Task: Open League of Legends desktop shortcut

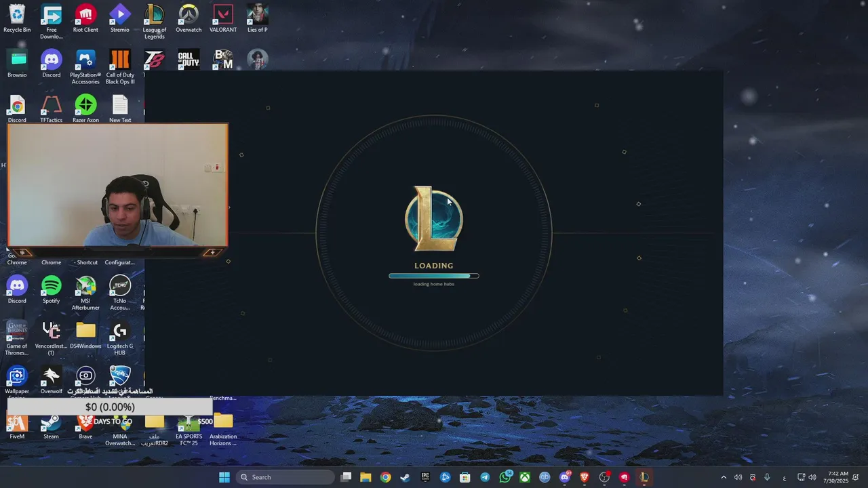Action: coord(154,22)
